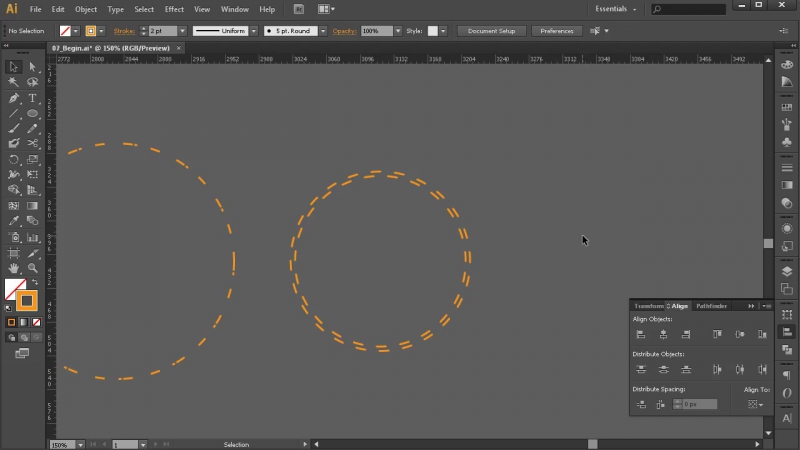
Task: Open Essentials workspace switcher
Action: coord(616,9)
